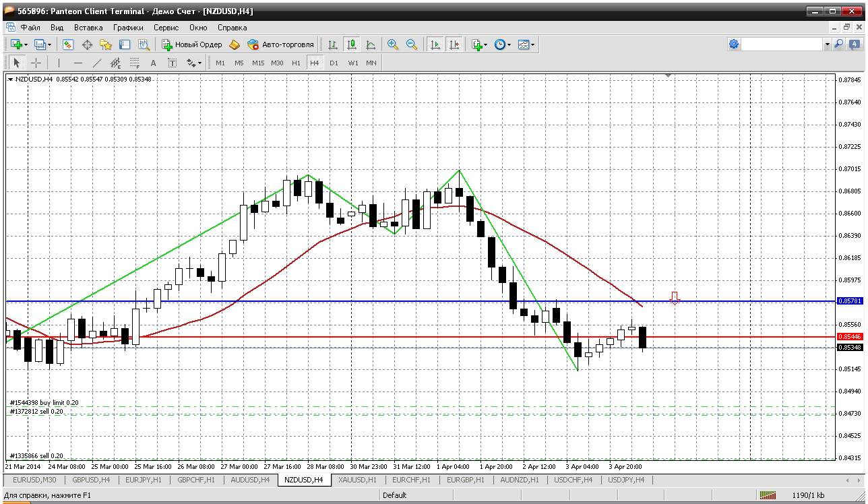This screenshot has width=868, height=504.
Task: Set timeframe to D1
Action: click(x=334, y=63)
